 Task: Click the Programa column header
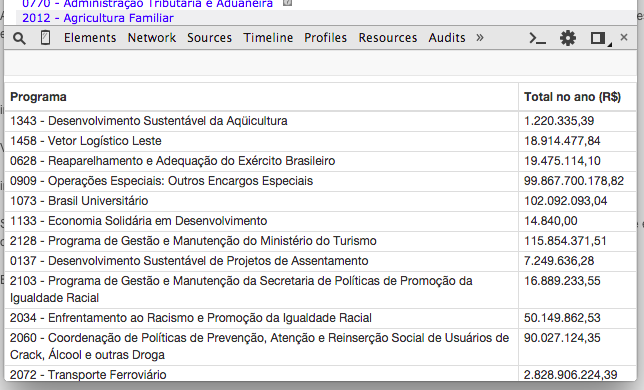(38, 97)
